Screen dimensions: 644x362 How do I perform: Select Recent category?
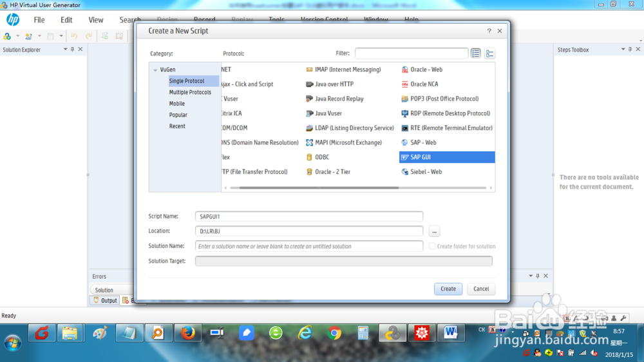pos(177,126)
